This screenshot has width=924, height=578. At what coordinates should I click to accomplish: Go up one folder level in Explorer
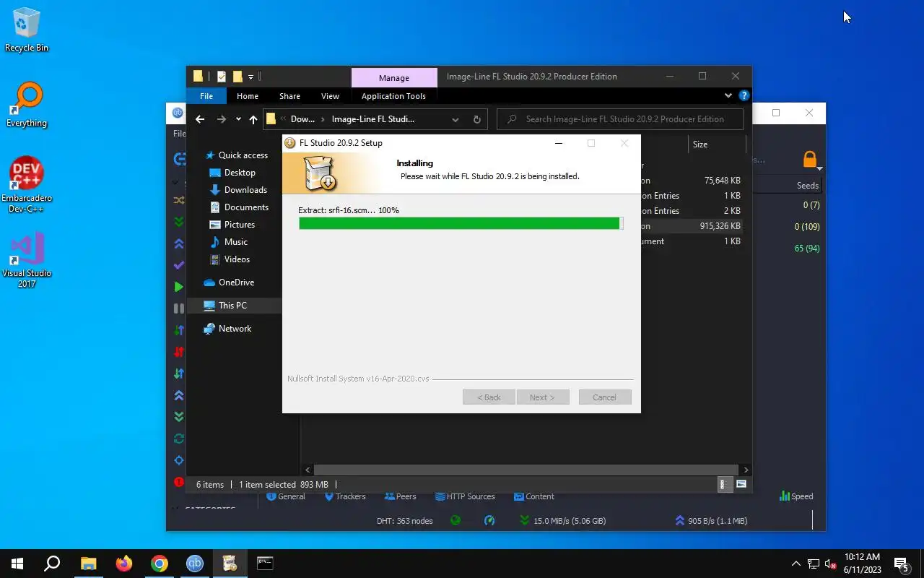click(253, 119)
